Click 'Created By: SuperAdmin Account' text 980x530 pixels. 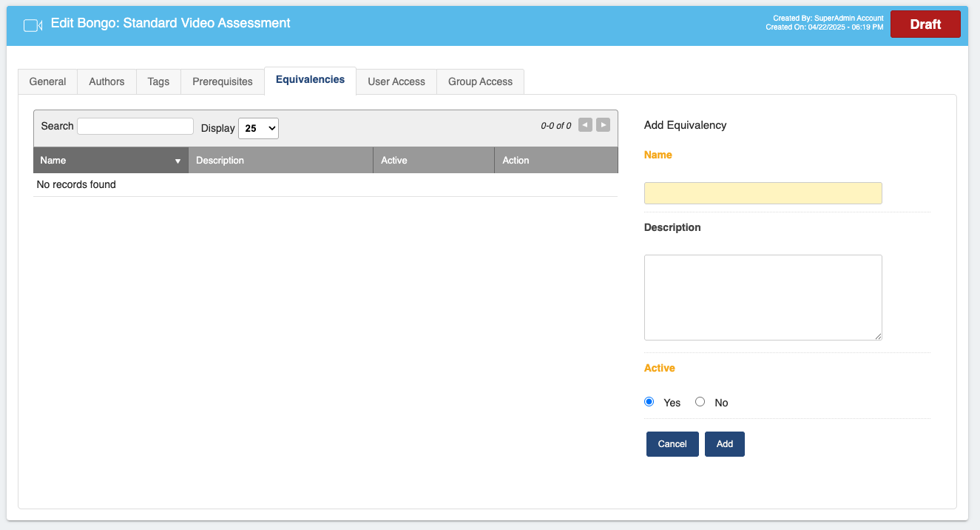(x=828, y=19)
